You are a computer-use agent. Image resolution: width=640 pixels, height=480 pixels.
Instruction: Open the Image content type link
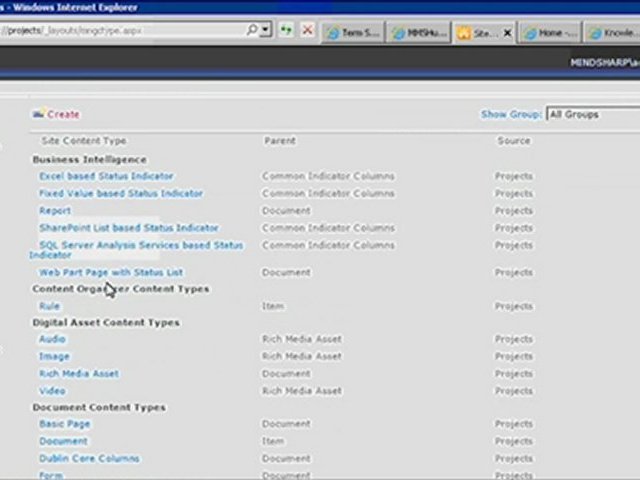(x=54, y=356)
